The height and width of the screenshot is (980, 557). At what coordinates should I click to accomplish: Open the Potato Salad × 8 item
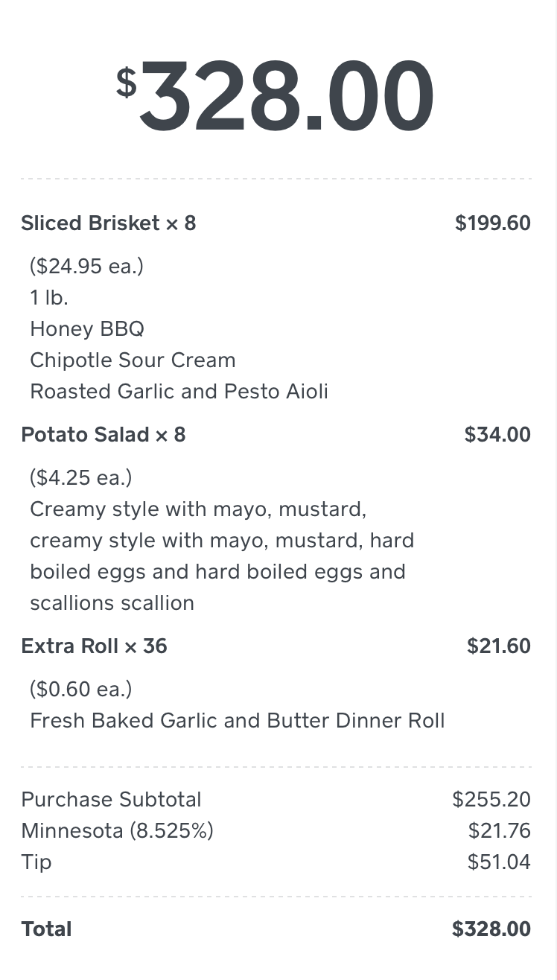point(104,435)
